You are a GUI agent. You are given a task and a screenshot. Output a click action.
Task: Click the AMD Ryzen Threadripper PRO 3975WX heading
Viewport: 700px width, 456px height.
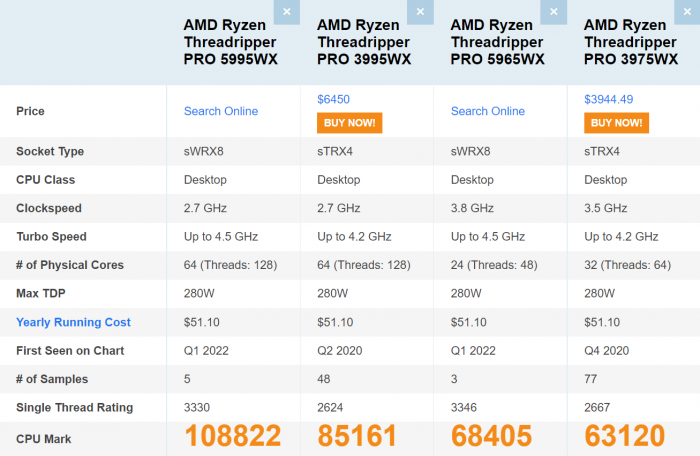(631, 42)
